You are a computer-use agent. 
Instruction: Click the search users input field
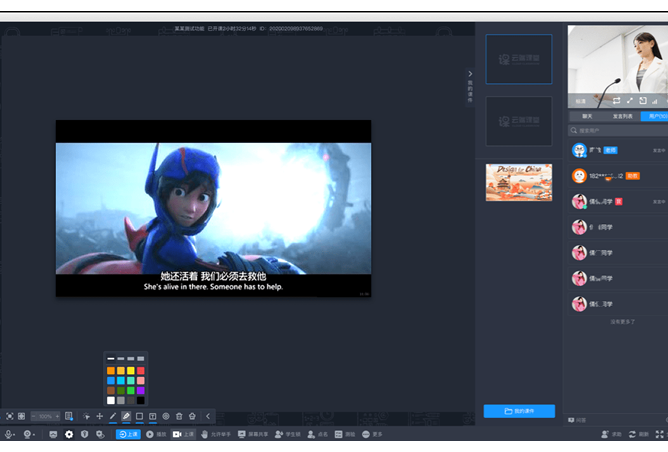(619, 130)
